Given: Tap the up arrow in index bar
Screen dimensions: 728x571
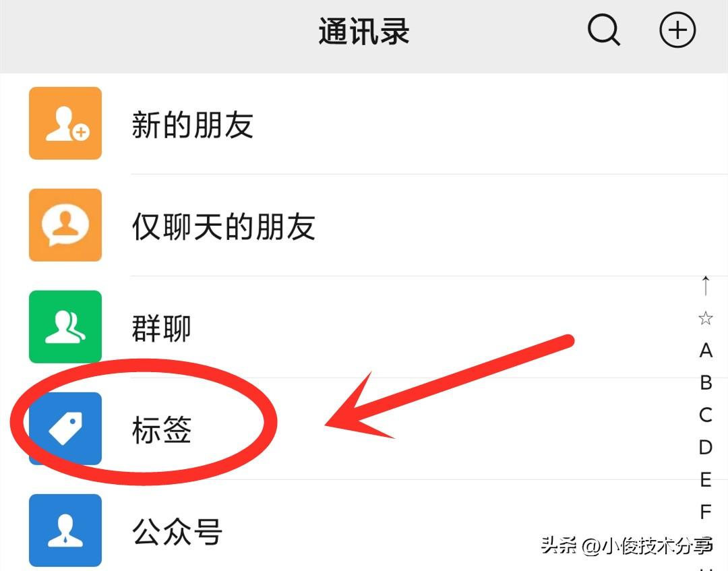Looking at the screenshot, I should point(706,286).
